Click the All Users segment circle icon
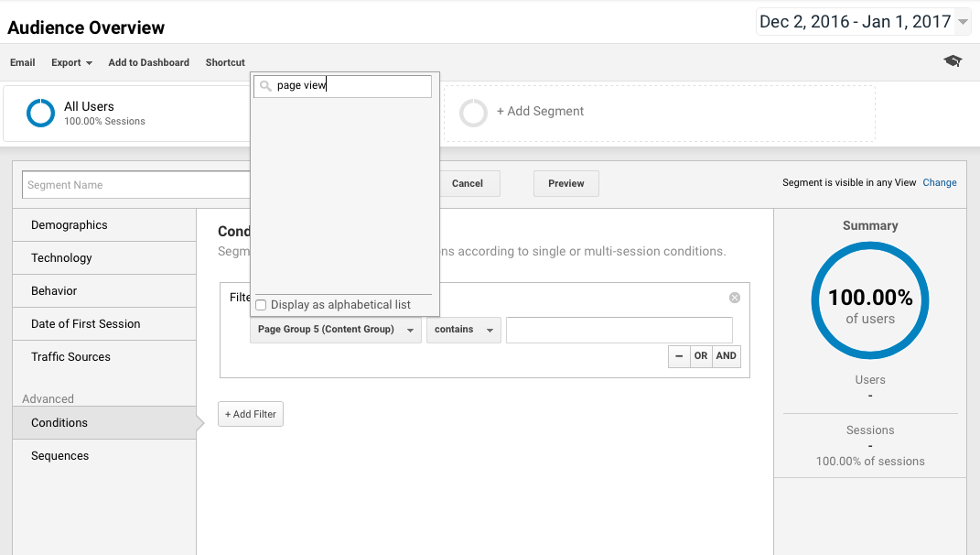The height and width of the screenshot is (555, 980). point(41,114)
